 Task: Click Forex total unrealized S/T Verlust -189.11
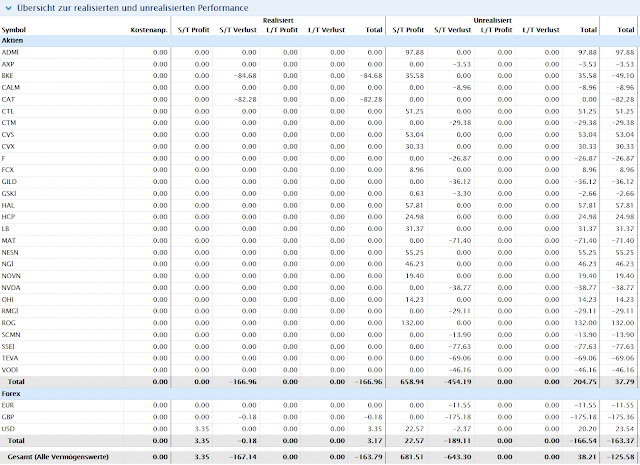[457, 441]
